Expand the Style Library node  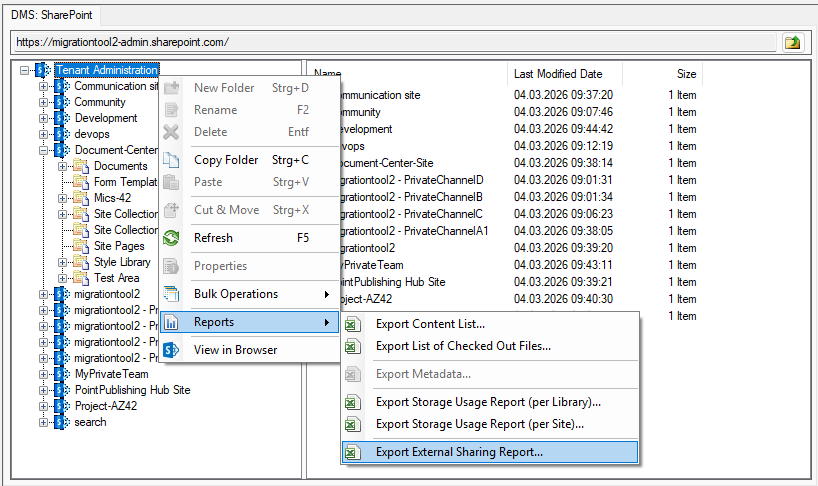click(63, 262)
